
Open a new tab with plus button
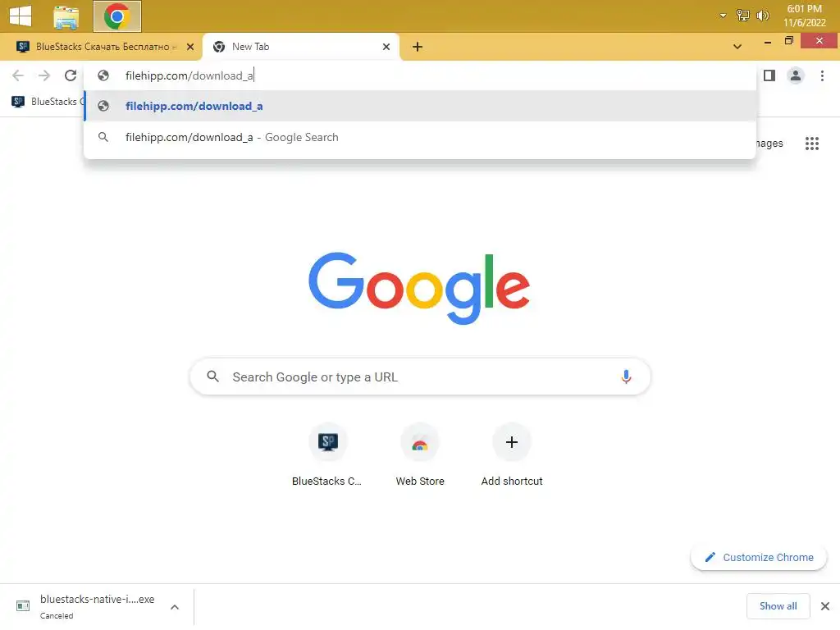418,47
